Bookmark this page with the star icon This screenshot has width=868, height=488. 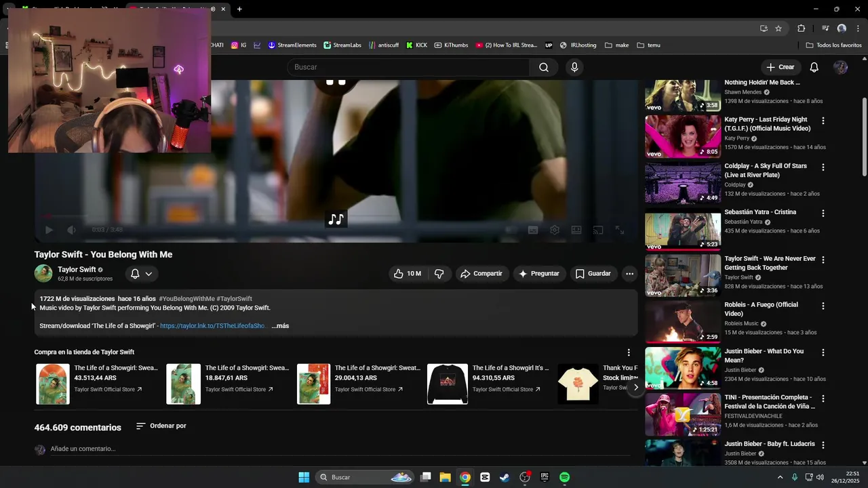(x=778, y=28)
